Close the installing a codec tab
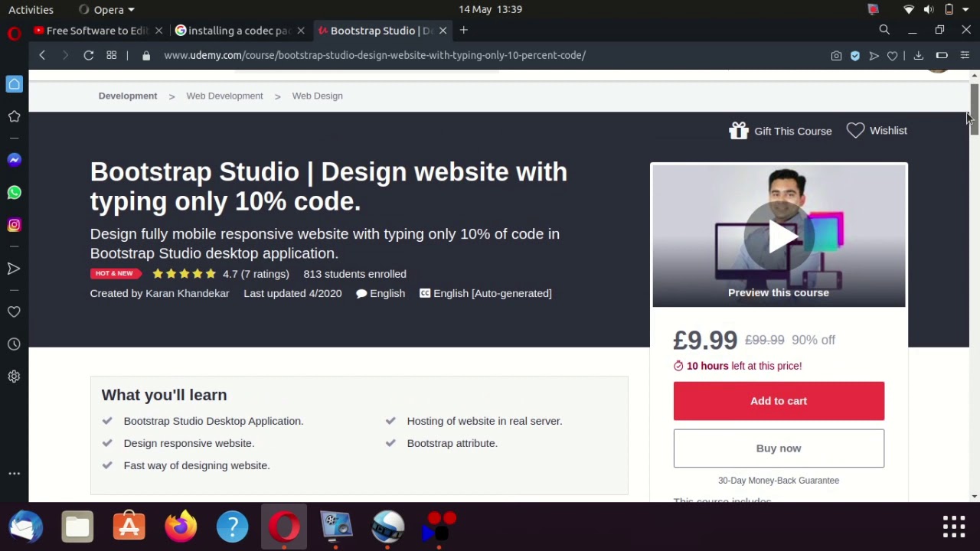Image resolution: width=980 pixels, height=551 pixels. click(x=301, y=31)
